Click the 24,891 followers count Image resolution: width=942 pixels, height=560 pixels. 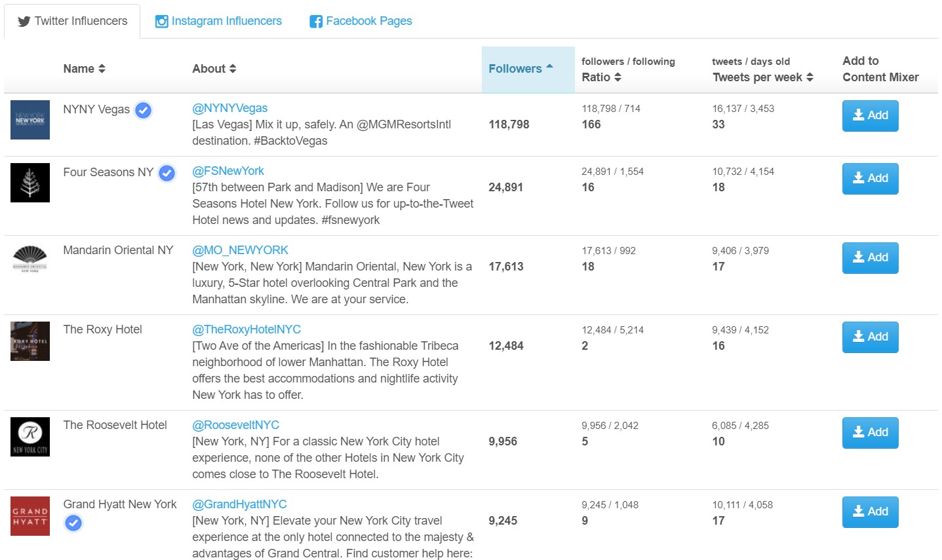point(505,187)
